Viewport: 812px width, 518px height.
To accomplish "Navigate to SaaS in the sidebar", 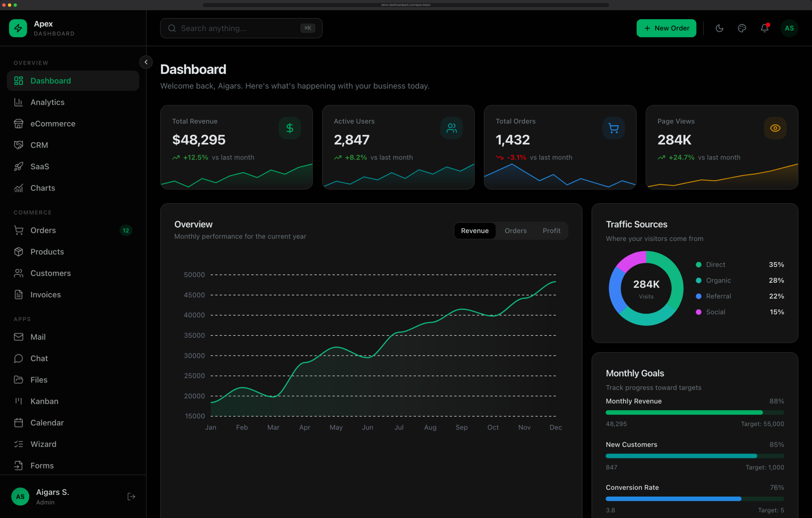I will (73, 166).
